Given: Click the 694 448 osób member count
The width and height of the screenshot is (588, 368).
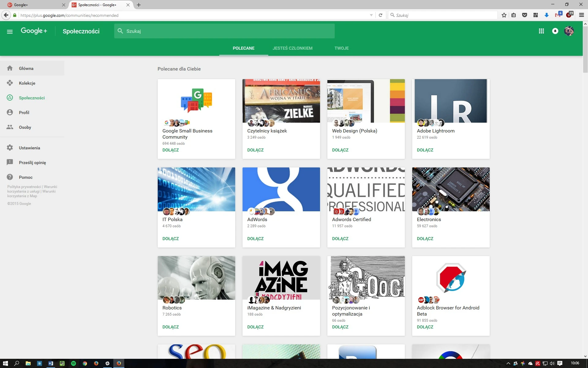Looking at the screenshot, I should point(174,144).
